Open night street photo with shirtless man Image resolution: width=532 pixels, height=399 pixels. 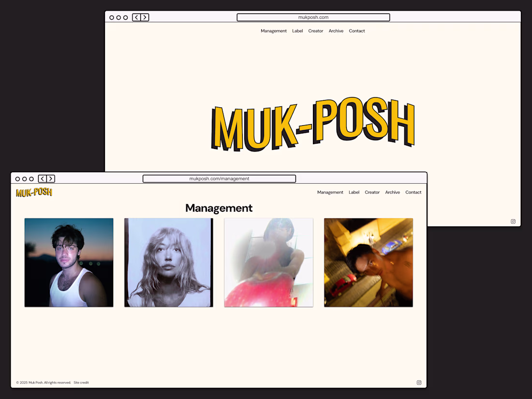click(369, 263)
